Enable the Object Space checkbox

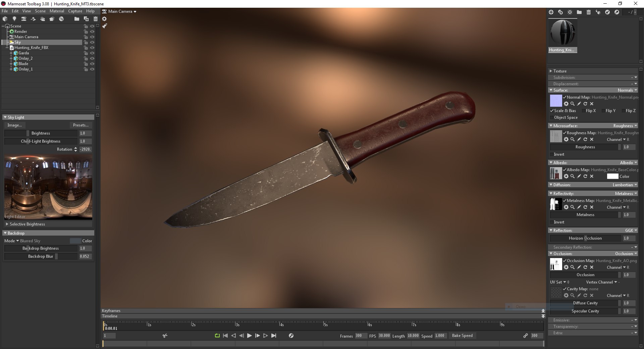[552, 117]
